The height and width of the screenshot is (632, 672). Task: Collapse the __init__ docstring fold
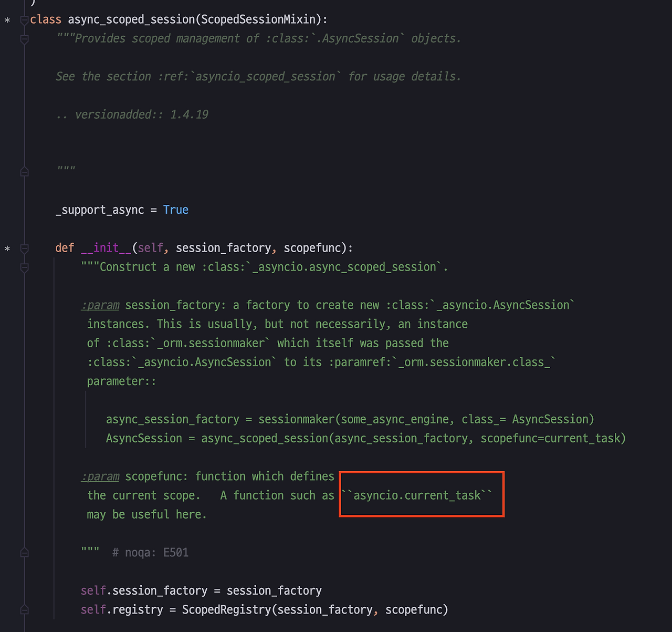[24, 268]
